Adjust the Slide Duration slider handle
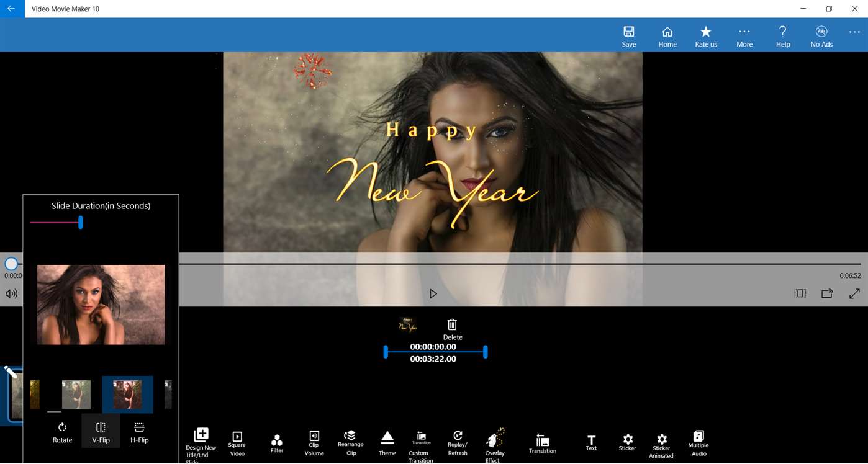 (x=81, y=222)
